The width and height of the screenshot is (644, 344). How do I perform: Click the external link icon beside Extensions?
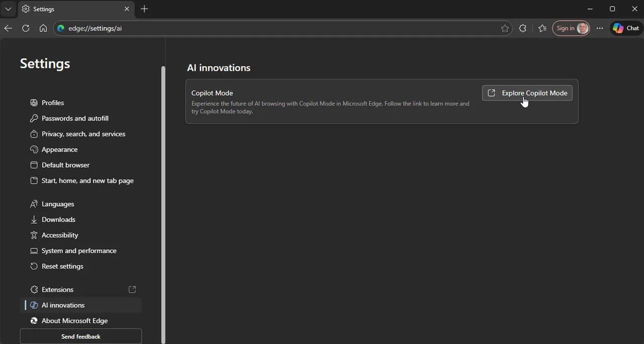pyautogui.click(x=132, y=290)
